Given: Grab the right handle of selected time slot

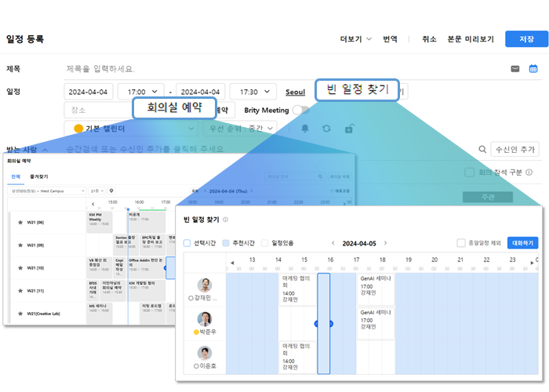Looking at the screenshot, I should (x=331, y=324).
